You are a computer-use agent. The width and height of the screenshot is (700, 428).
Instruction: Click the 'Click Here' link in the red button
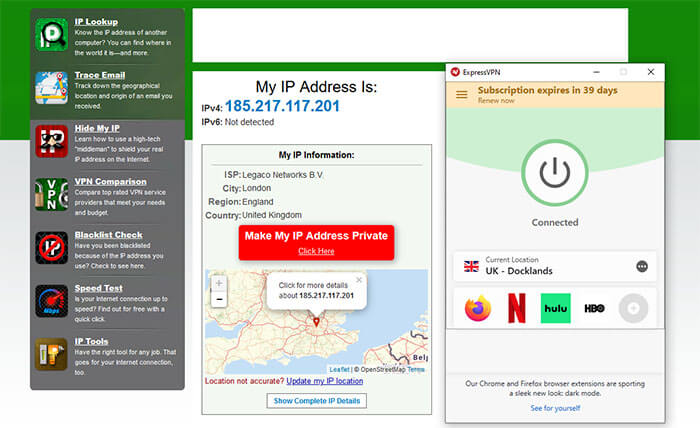(x=316, y=251)
